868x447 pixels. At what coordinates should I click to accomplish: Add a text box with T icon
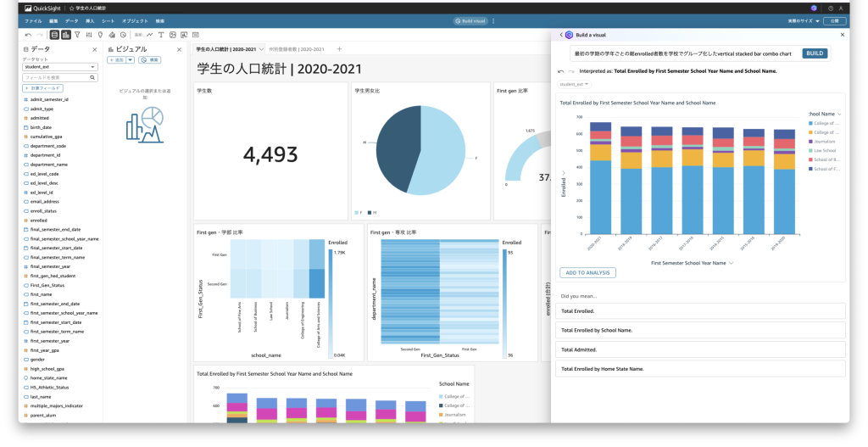(161, 35)
